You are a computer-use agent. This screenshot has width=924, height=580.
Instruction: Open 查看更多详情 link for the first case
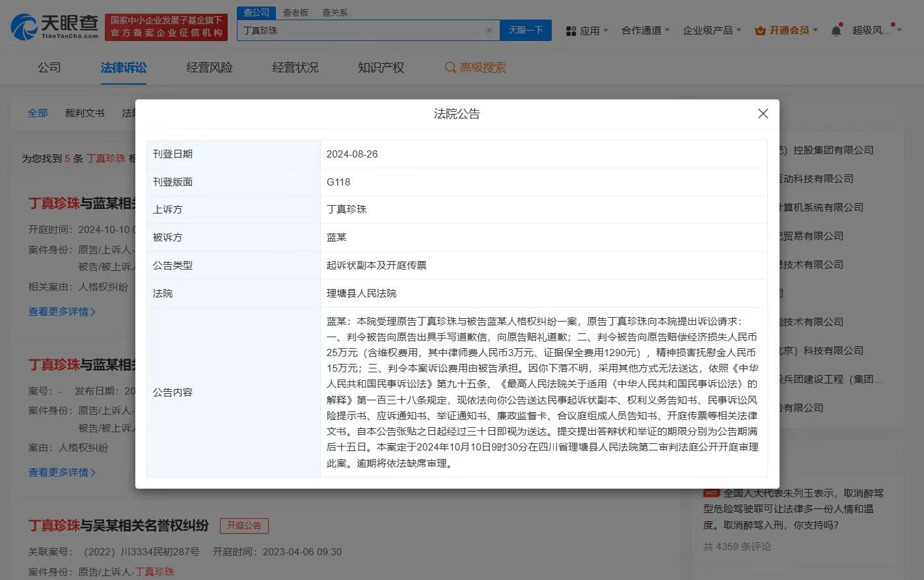(x=61, y=311)
